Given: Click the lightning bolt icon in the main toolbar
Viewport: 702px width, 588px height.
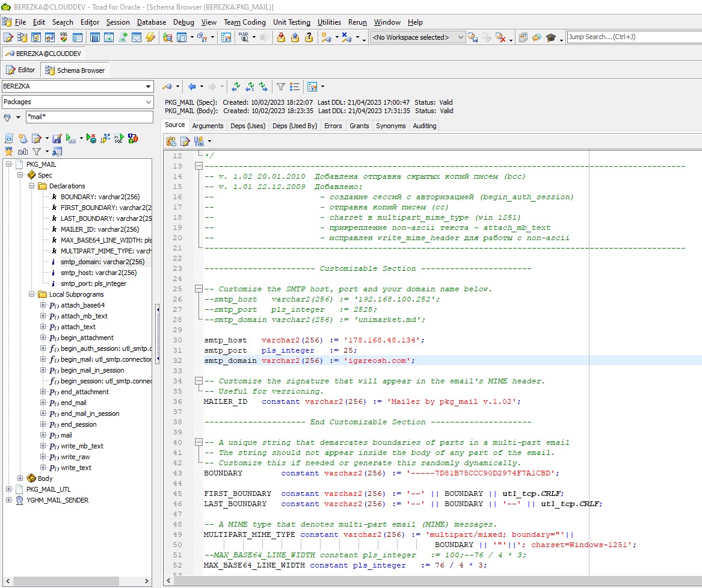Looking at the screenshot, I should [x=150, y=38].
